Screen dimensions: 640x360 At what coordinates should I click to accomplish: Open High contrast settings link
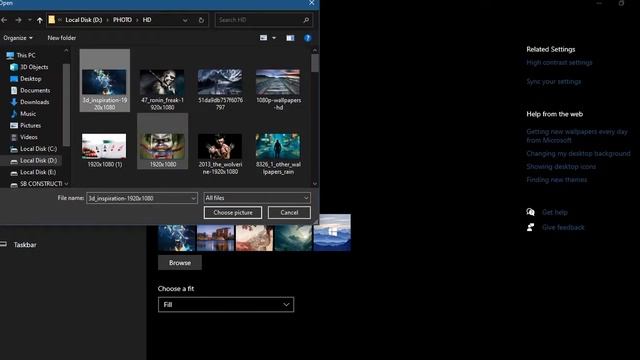coord(559,62)
